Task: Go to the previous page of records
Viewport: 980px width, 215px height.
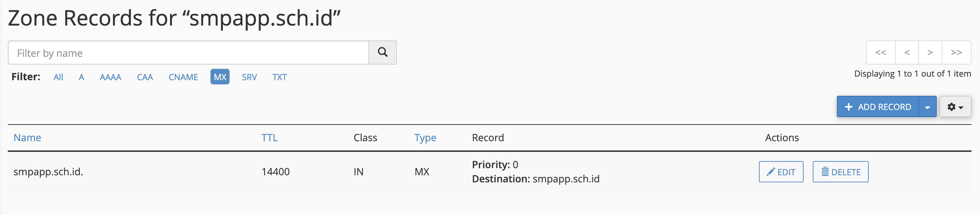Action: 907,53
